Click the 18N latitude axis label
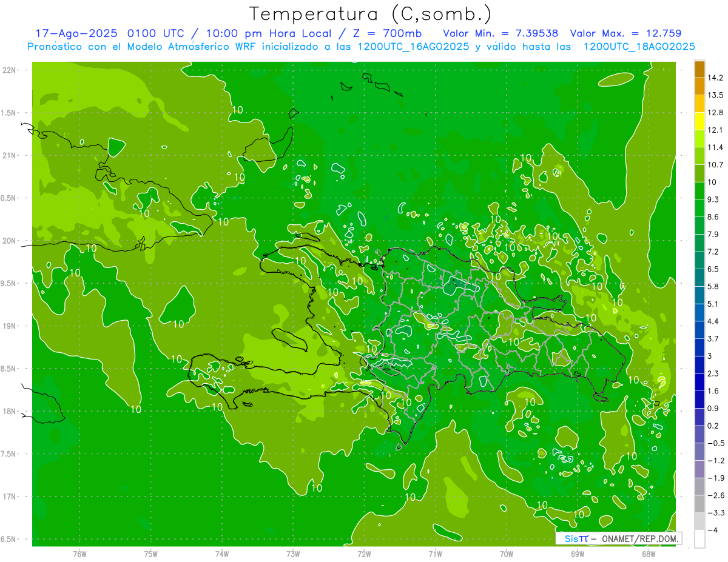This screenshot has width=728, height=562. (8, 411)
